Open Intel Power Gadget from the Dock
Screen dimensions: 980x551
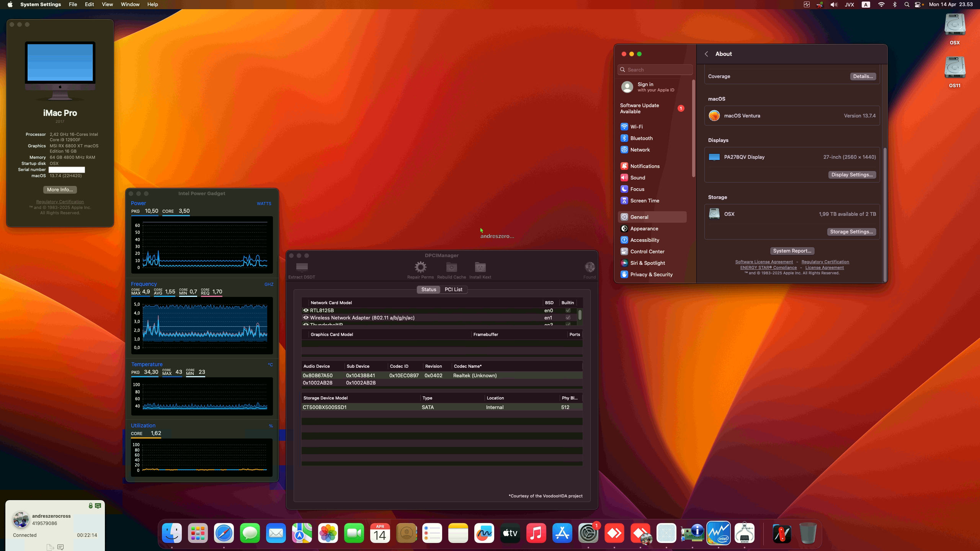[719, 533]
